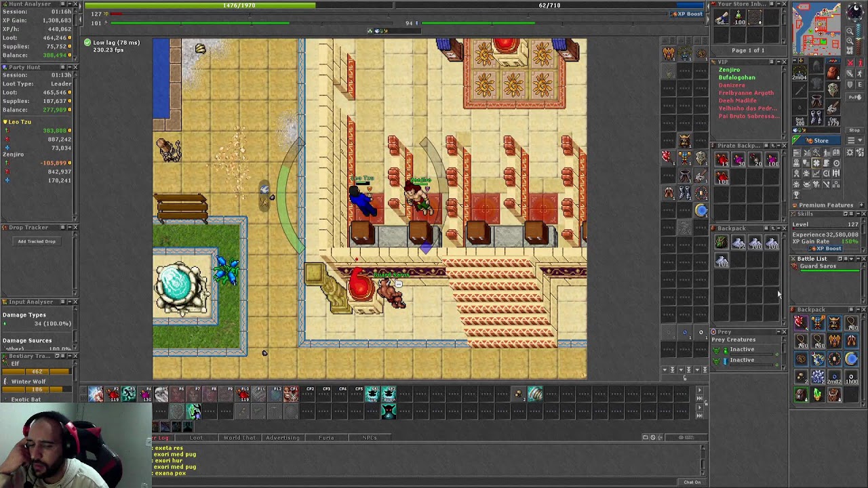The image size is (868, 488).
Task: Open the Server Log chat tab
Action: tap(161, 438)
